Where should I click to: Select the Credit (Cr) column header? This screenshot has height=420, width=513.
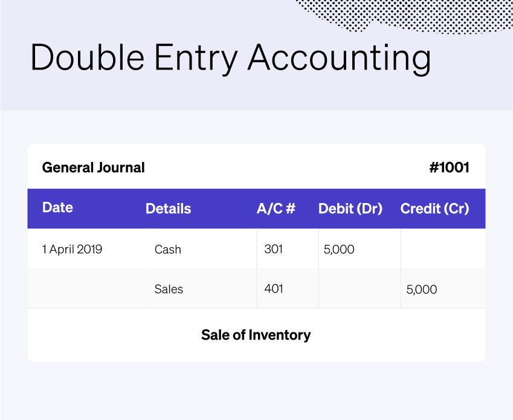[434, 209]
